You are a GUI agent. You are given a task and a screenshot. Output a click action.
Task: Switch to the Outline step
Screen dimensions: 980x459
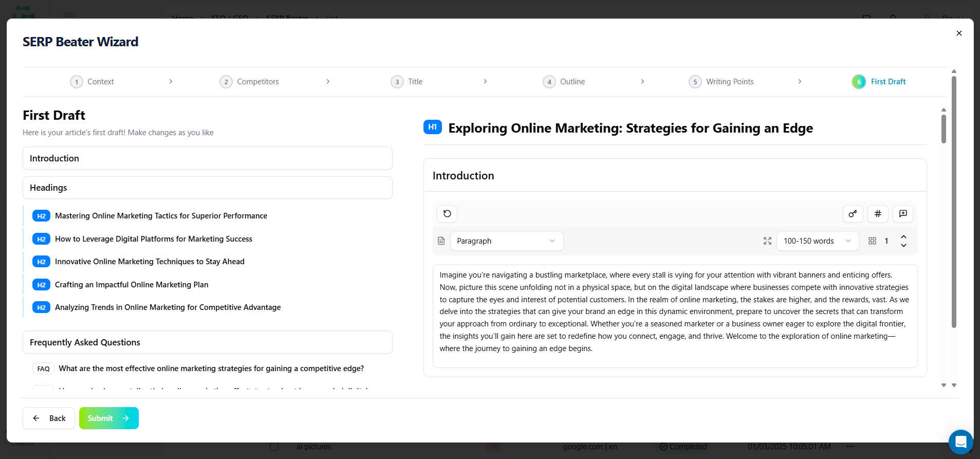[565, 82]
